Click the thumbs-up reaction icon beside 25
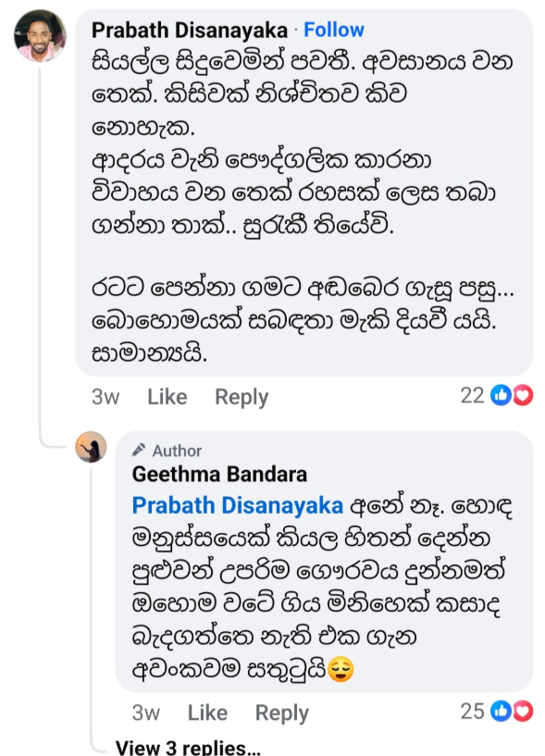Screen dimensions: 545x756 coord(502,712)
